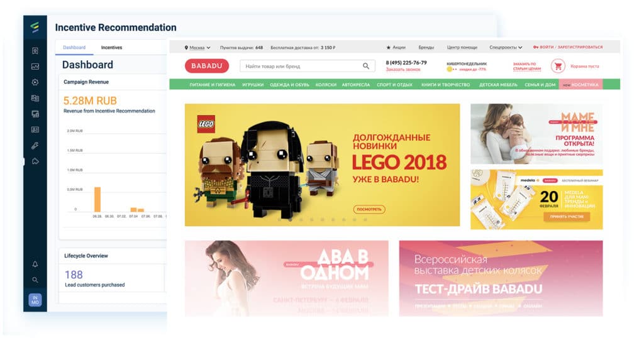
Task: Open the sidebar search magnifier icon
Action: point(35,280)
